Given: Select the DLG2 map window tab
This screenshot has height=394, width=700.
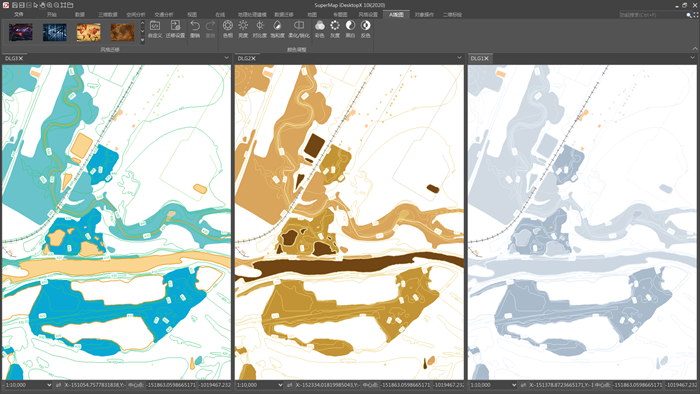Looking at the screenshot, I should [243, 58].
